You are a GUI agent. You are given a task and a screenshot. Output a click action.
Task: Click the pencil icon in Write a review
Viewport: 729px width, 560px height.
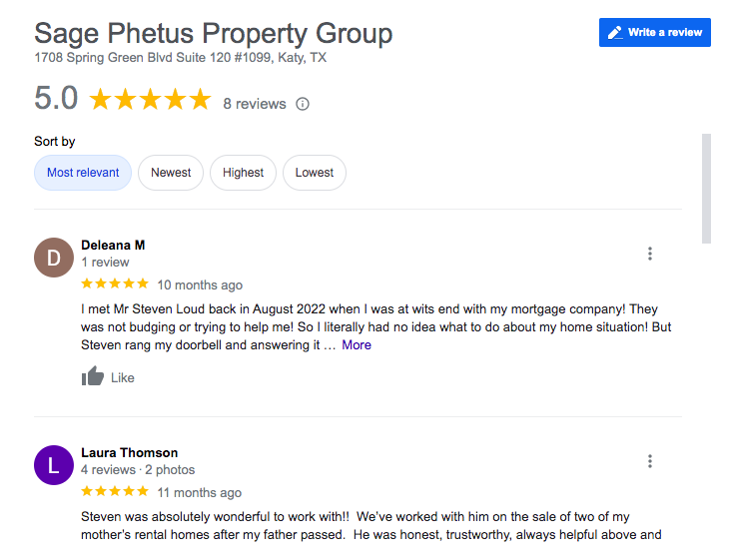tap(615, 33)
